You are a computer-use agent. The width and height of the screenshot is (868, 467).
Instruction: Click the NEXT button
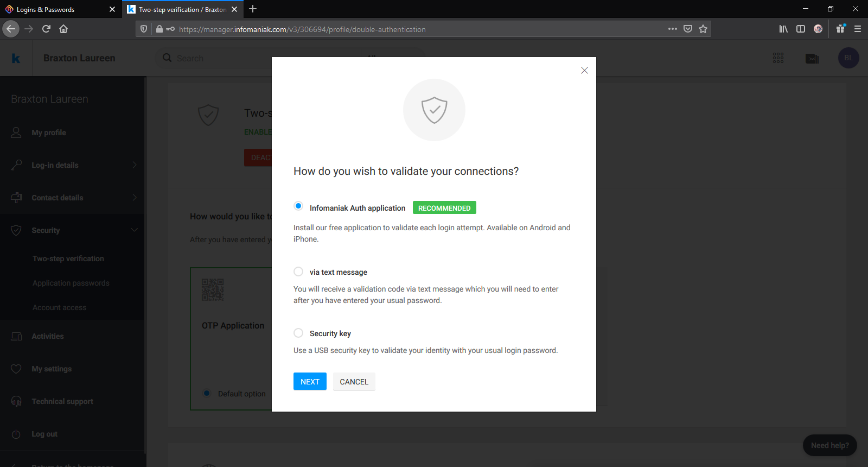(x=310, y=382)
